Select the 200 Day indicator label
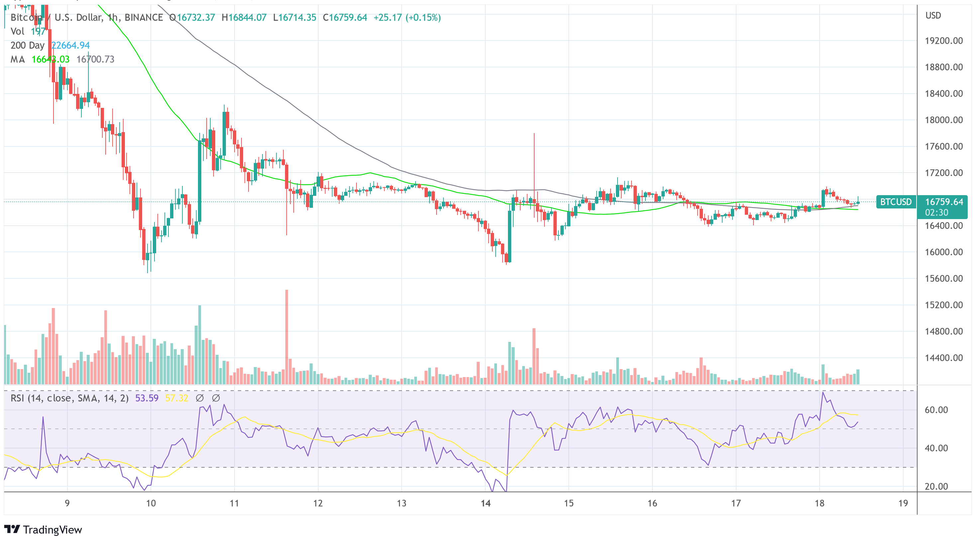The width and height of the screenshot is (980, 544). pyautogui.click(x=27, y=45)
